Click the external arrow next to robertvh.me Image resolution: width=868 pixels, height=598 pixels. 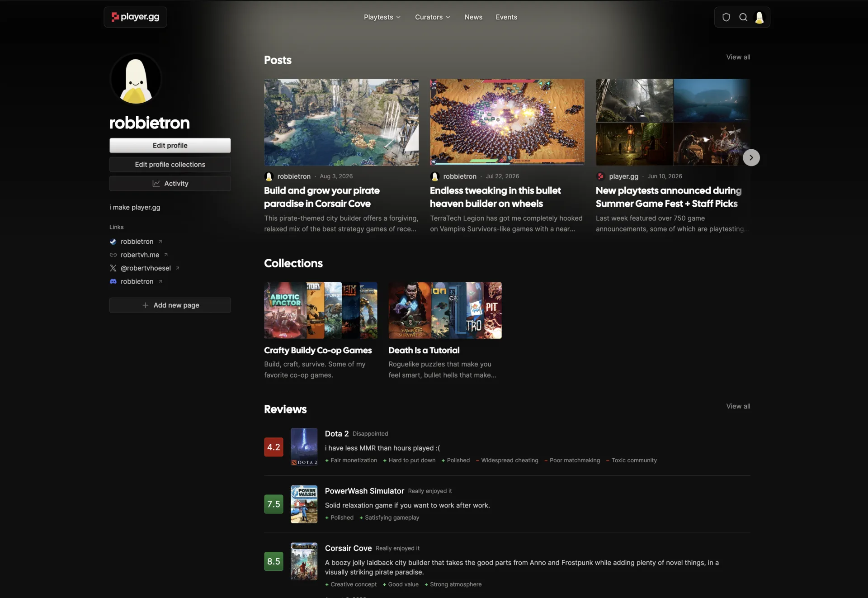coord(166,255)
